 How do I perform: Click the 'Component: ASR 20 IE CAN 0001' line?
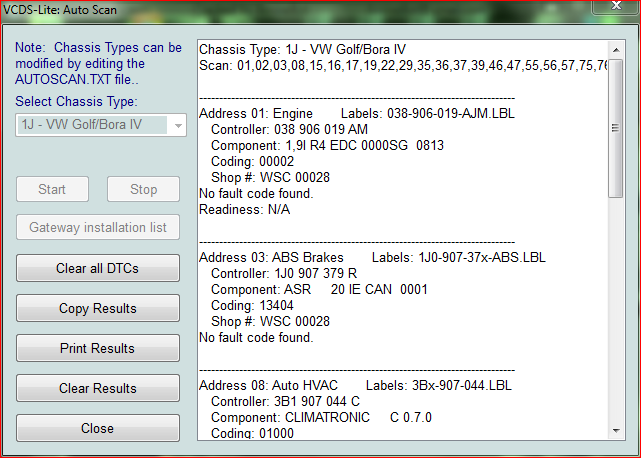[319, 290]
